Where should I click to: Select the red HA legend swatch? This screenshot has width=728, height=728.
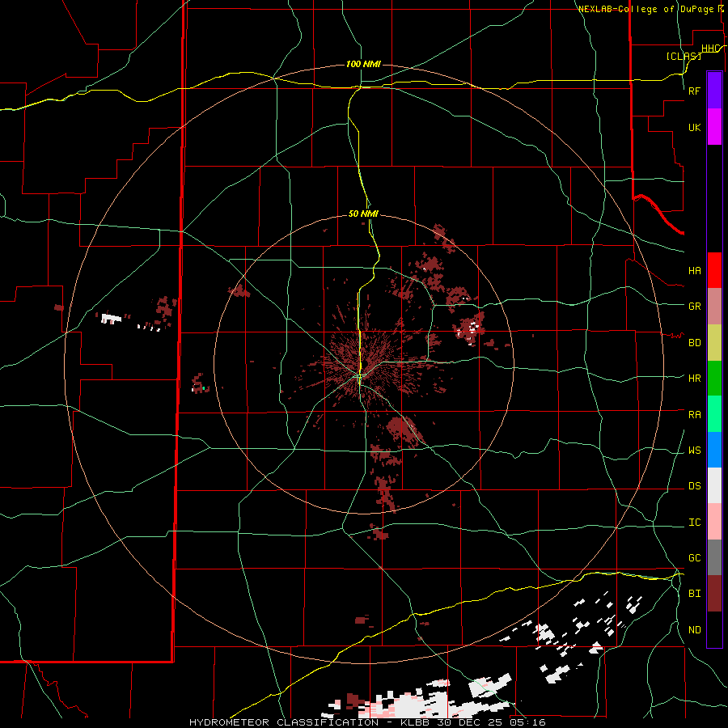point(714,270)
